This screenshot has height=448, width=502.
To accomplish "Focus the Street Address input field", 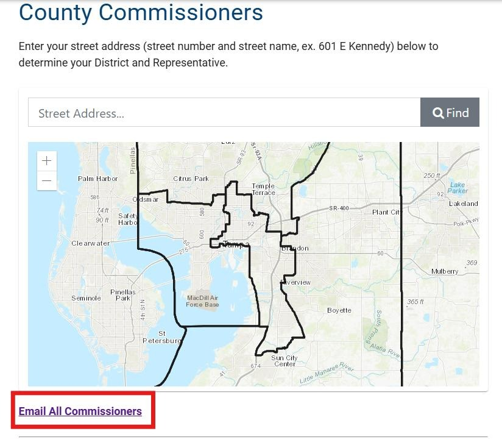I will [224, 113].
